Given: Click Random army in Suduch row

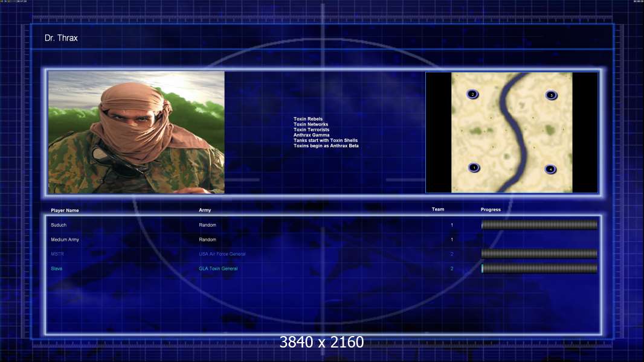Looking at the screenshot, I should click(x=207, y=225).
